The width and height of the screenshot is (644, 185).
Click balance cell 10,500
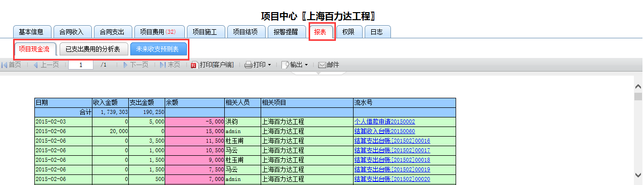click(x=194, y=150)
